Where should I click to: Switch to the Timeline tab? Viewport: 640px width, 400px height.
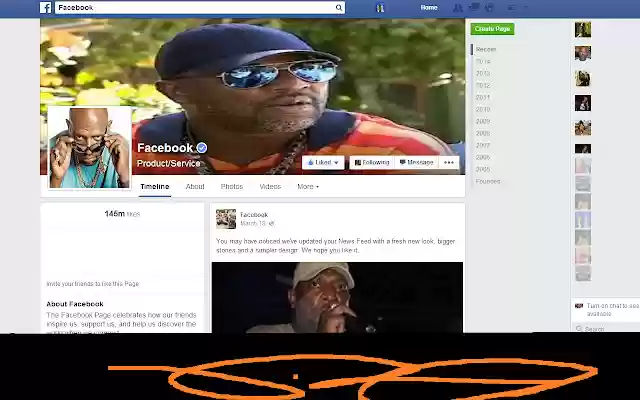click(x=155, y=187)
